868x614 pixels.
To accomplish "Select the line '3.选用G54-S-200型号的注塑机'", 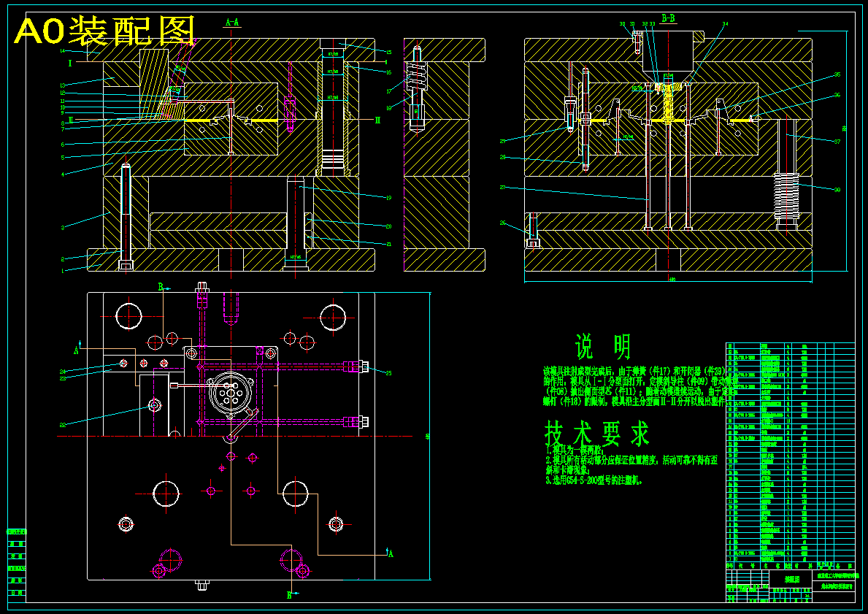I will [x=594, y=480].
